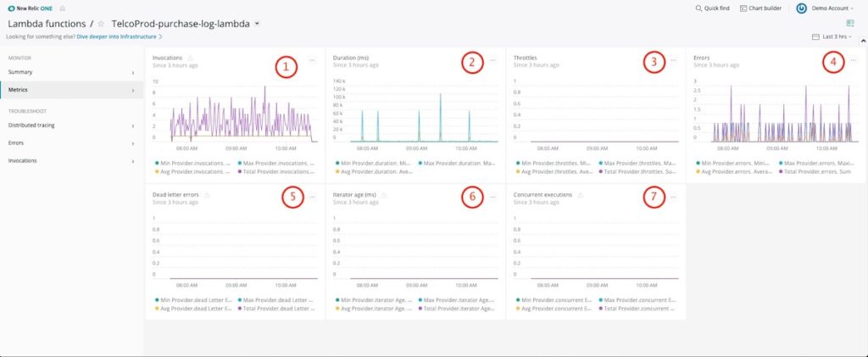The height and width of the screenshot is (357, 868).
Task: Open Invocations chart options menu
Action: click(312, 60)
